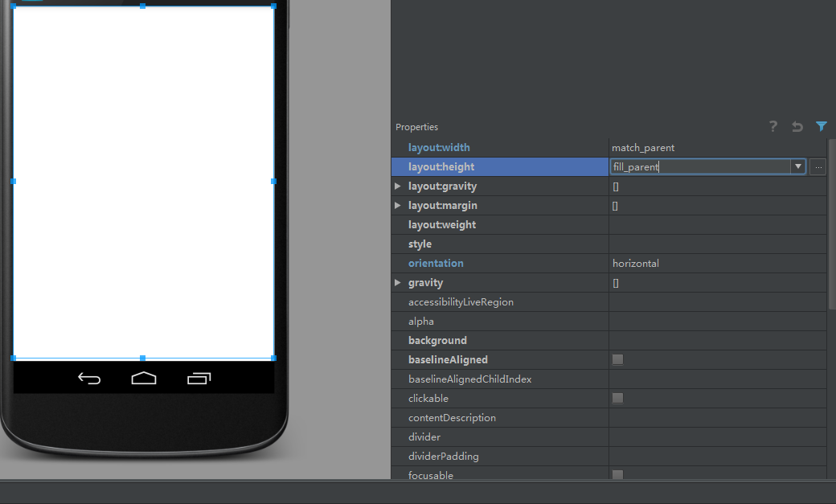
Task: Tap the Home button on the phone preview
Action: pos(144,378)
